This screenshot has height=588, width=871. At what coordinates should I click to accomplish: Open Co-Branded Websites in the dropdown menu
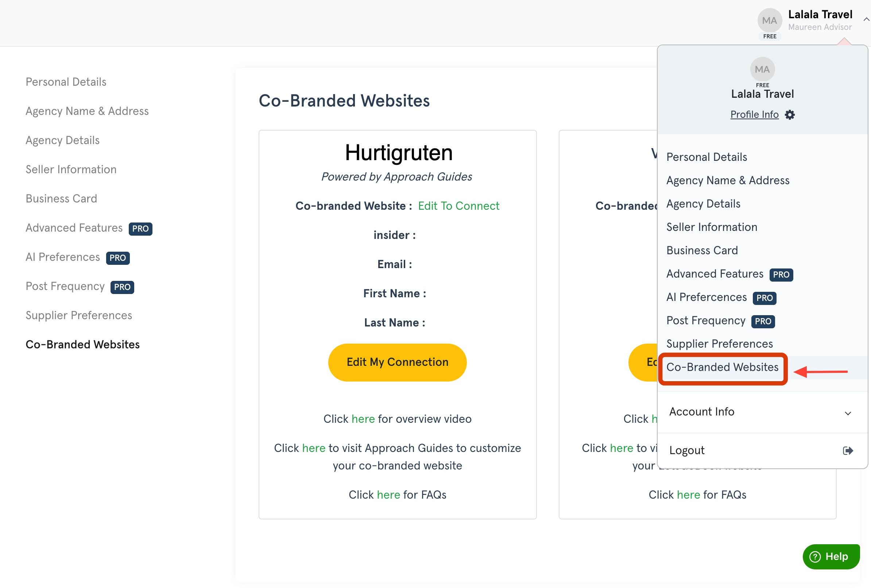(x=722, y=367)
